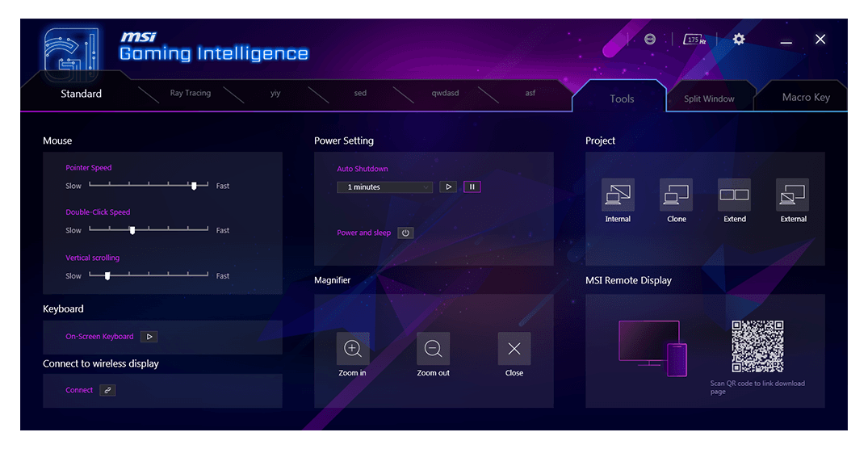This screenshot has width=868, height=449.
Task: Switch to External display projection
Action: [x=792, y=195]
